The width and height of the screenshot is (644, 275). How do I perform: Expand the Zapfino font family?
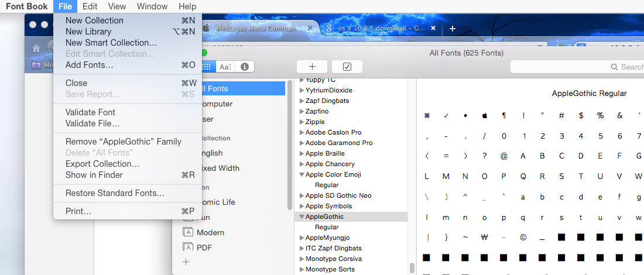(302, 111)
